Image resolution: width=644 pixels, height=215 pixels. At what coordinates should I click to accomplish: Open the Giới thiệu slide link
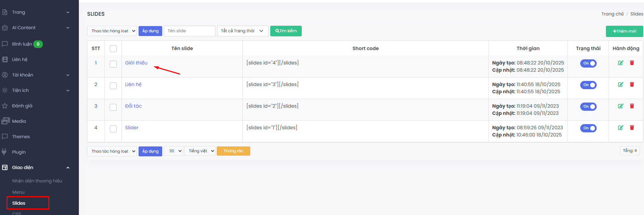(x=136, y=63)
